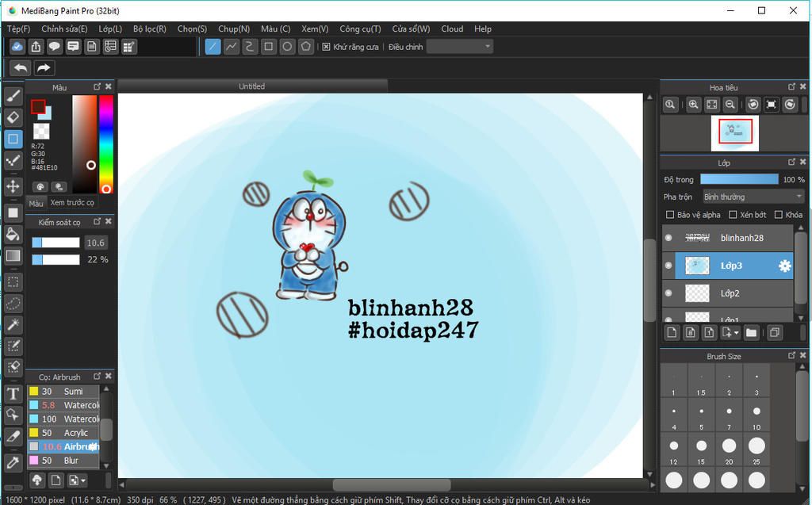The height and width of the screenshot is (505, 812).
Task: Open Lớp3 layer settings gear
Action: coord(784,266)
